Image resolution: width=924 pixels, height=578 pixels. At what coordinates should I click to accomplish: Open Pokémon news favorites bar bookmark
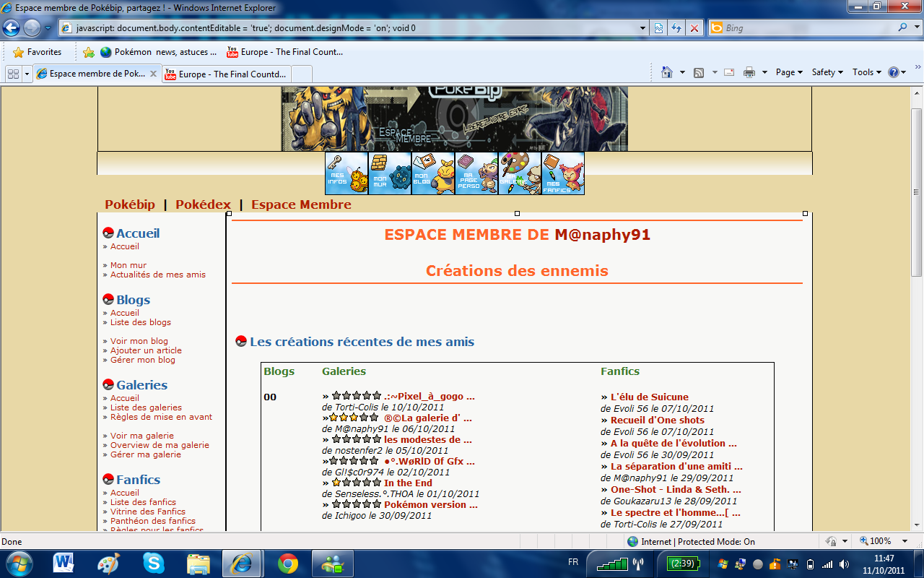[x=158, y=52]
